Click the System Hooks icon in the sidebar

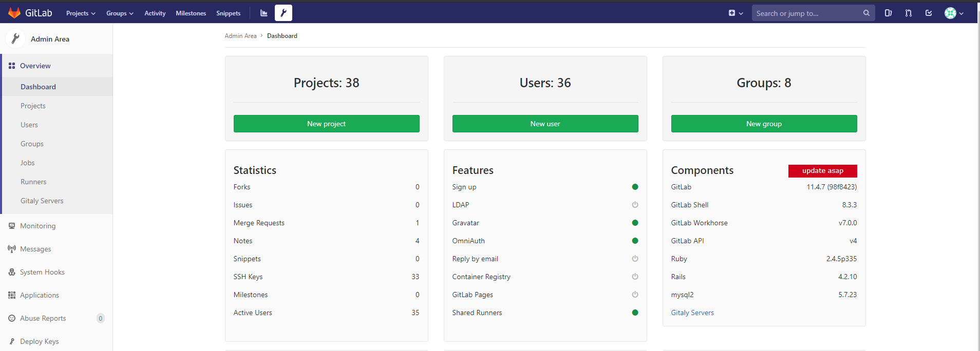click(x=12, y=272)
